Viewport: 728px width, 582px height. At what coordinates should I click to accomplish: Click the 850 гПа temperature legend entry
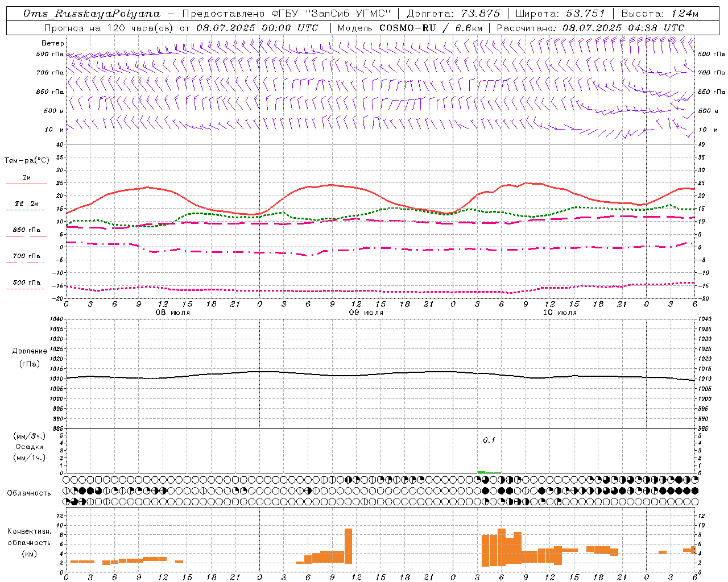(27, 230)
